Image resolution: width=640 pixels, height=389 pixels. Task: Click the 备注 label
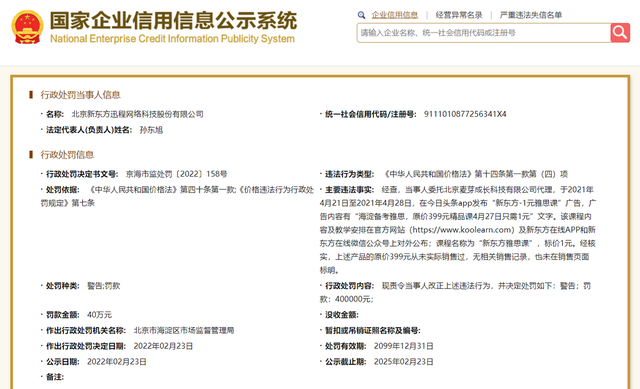point(55,377)
